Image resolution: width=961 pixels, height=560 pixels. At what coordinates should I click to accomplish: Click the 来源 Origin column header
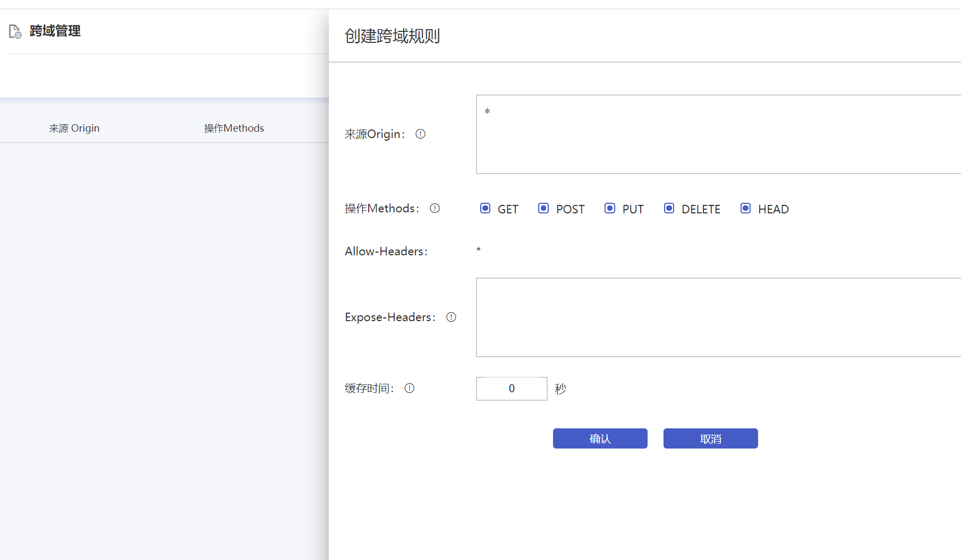pos(74,128)
